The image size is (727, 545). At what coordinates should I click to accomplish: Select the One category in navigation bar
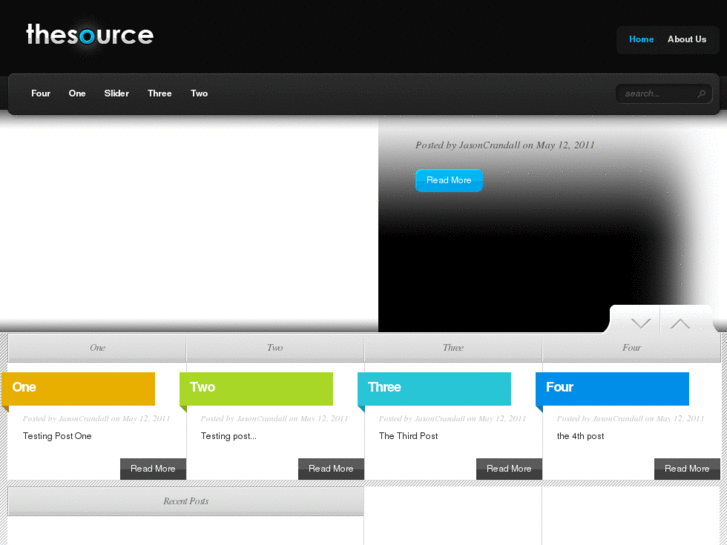click(x=77, y=93)
